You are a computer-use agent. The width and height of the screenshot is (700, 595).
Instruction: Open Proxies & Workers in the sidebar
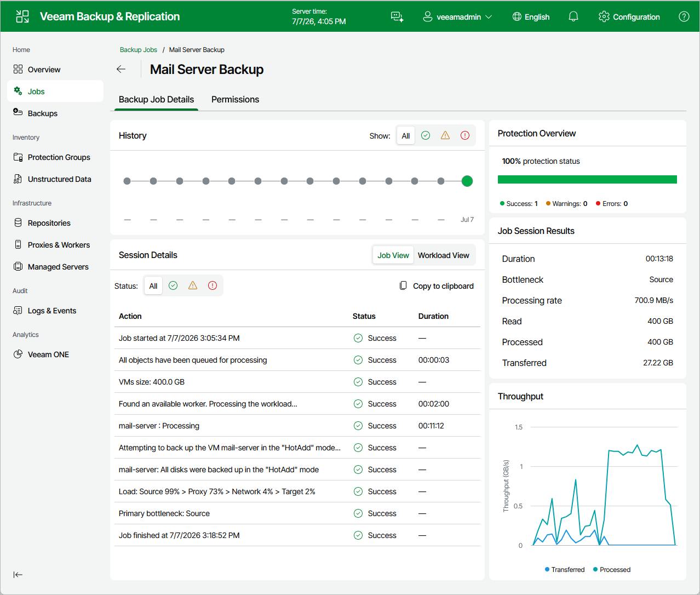(55, 245)
